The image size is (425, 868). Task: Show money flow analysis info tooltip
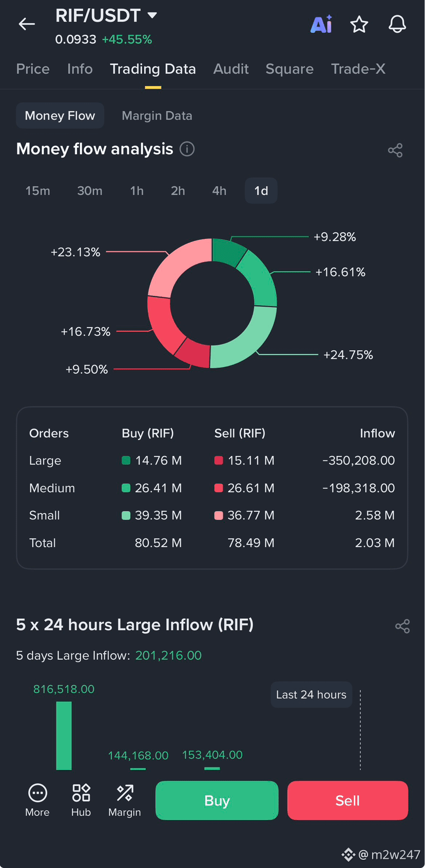pos(187,149)
